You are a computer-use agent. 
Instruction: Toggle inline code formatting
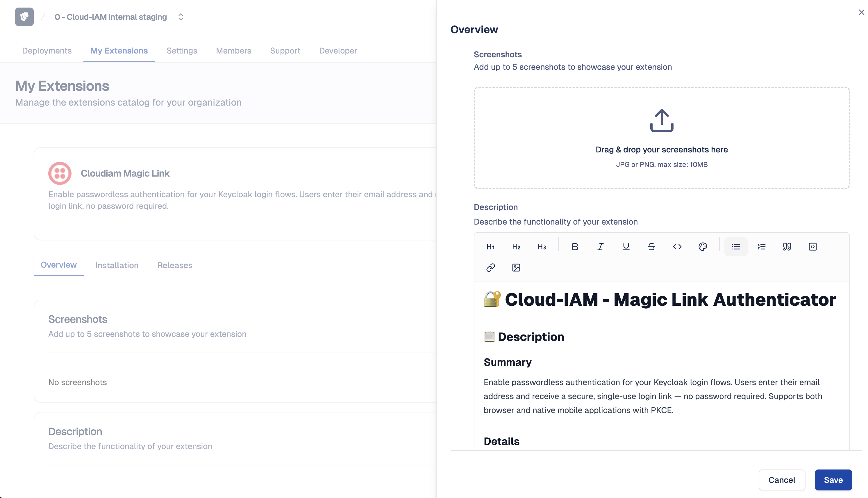coord(677,247)
